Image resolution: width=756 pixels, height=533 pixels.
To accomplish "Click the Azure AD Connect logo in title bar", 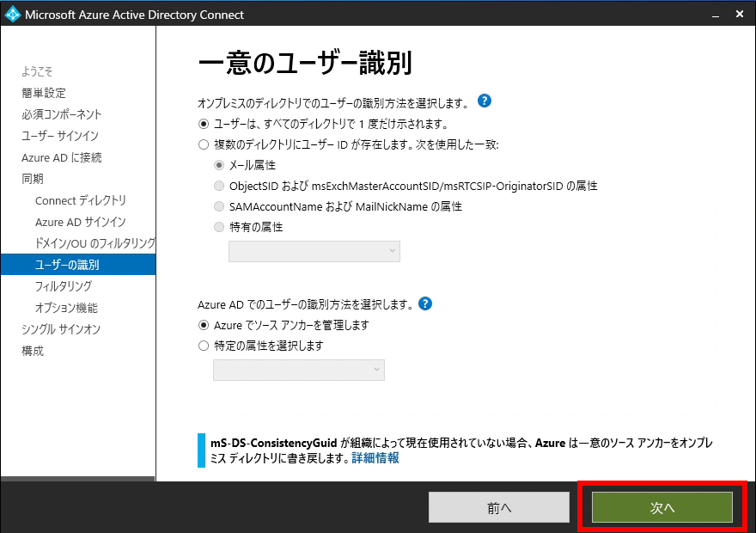I will coord(12,15).
